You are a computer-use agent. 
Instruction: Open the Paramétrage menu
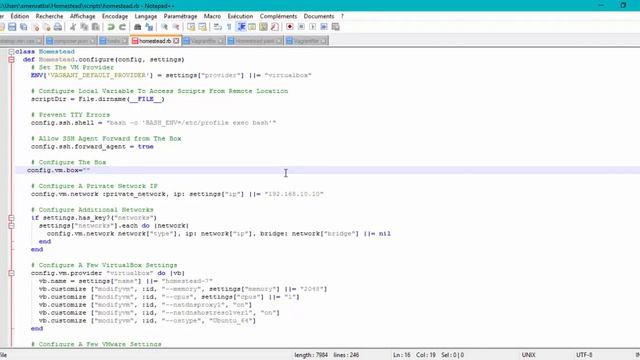point(180,16)
